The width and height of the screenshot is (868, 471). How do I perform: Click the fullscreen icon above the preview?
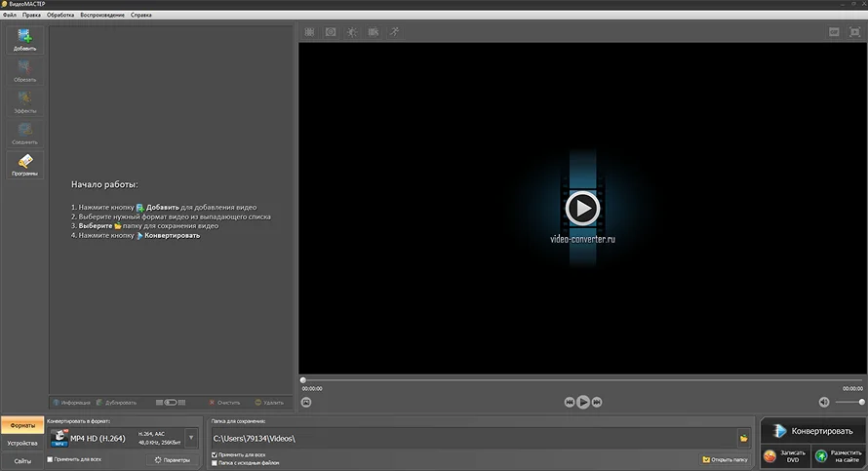click(854, 32)
